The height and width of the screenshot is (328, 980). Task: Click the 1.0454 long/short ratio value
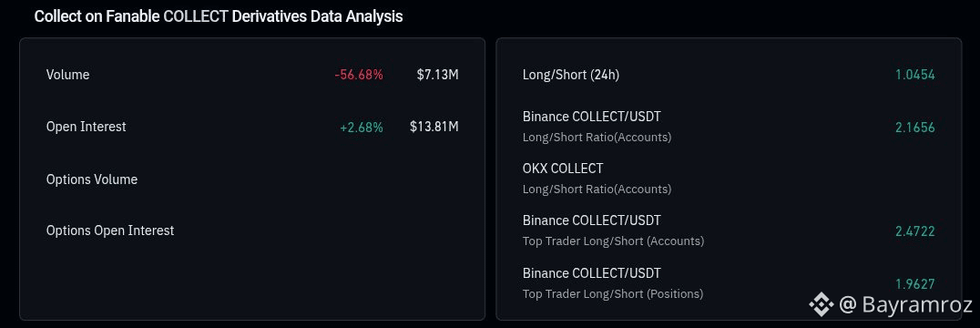915,75
